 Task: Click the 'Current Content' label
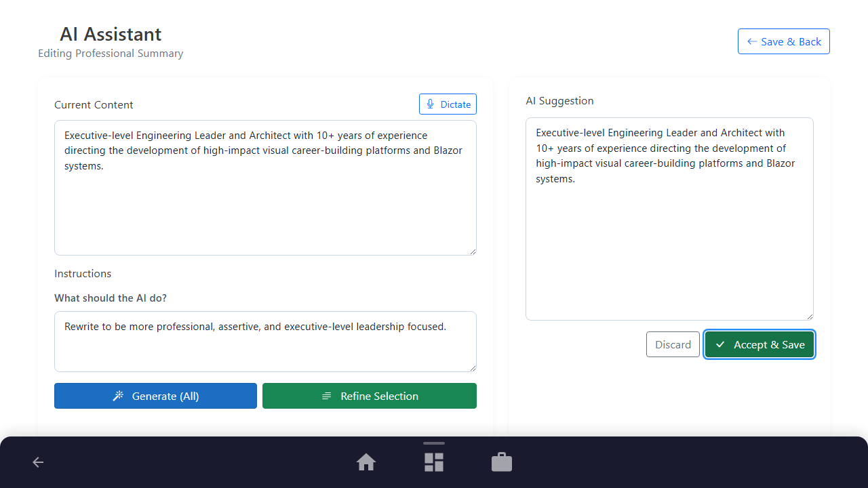click(x=94, y=105)
